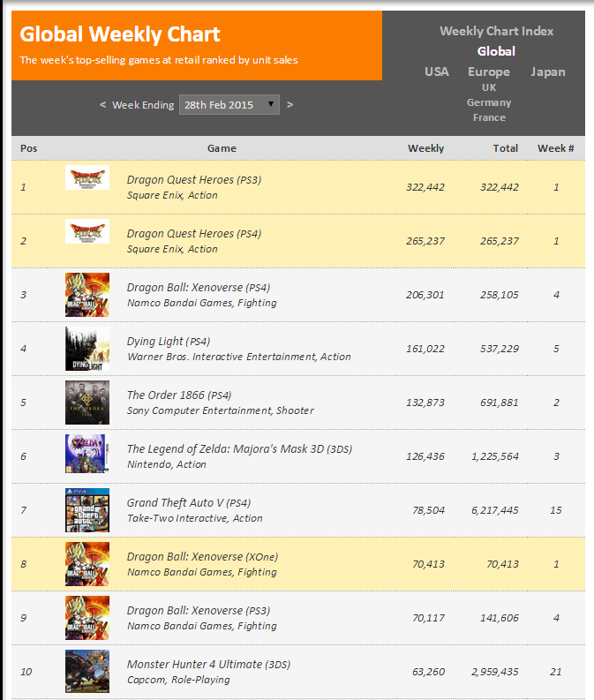
Task: Click Monster Hunter 4 Ultimate cover art
Action: point(87,672)
